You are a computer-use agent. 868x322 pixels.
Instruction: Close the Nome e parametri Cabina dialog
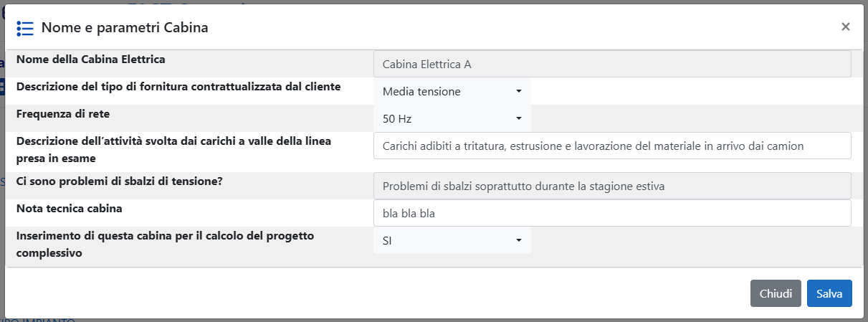pyautogui.click(x=845, y=27)
